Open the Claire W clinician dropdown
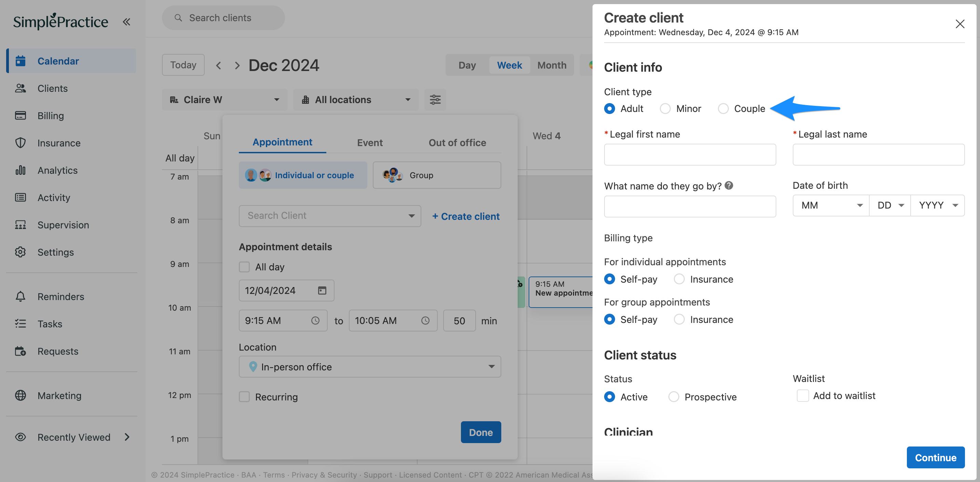The image size is (980, 482). 224,100
